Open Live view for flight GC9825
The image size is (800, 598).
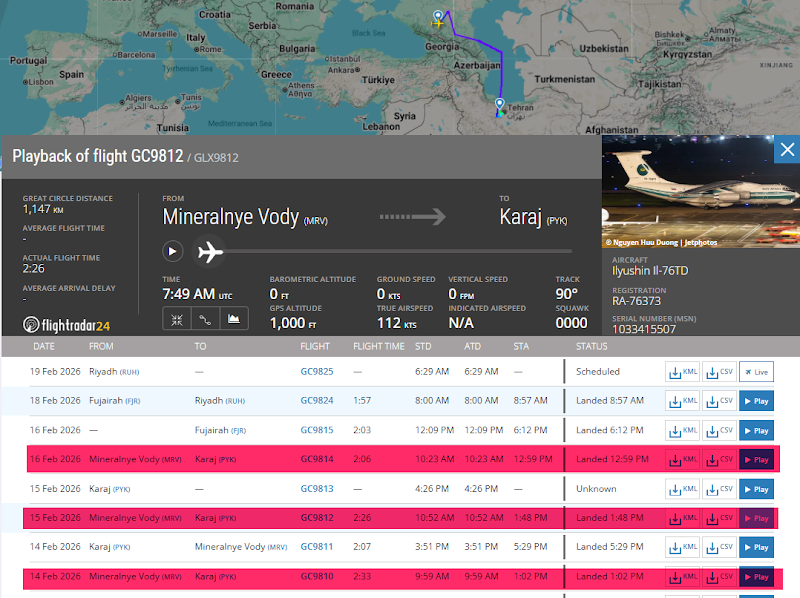(x=755, y=372)
